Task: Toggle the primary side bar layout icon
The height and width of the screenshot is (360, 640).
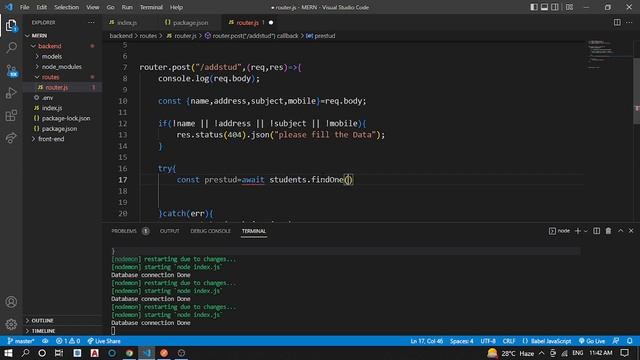Action: click(x=533, y=7)
